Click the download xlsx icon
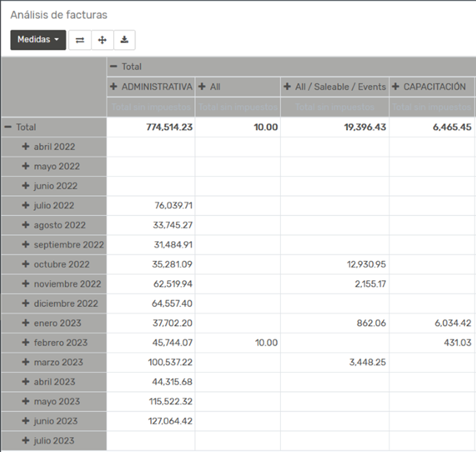Image resolution: width=476 pixels, height=452 pixels. point(124,40)
